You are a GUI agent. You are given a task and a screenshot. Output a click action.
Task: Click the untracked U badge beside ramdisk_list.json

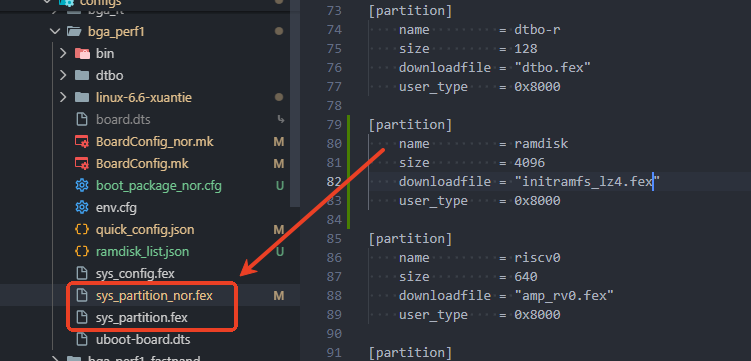point(279,252)
